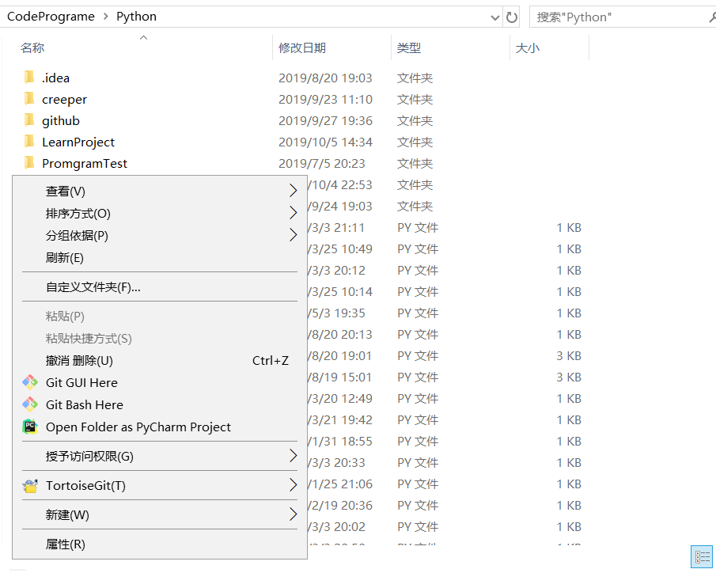
Task: Click 3 KB size in 8/19 15:01 row
Action: click(569, 377)
